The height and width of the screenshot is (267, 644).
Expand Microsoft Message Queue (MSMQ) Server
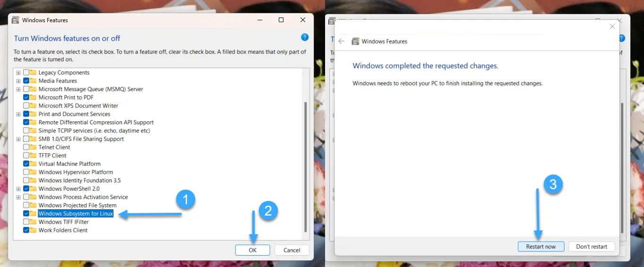click(18, 89)
